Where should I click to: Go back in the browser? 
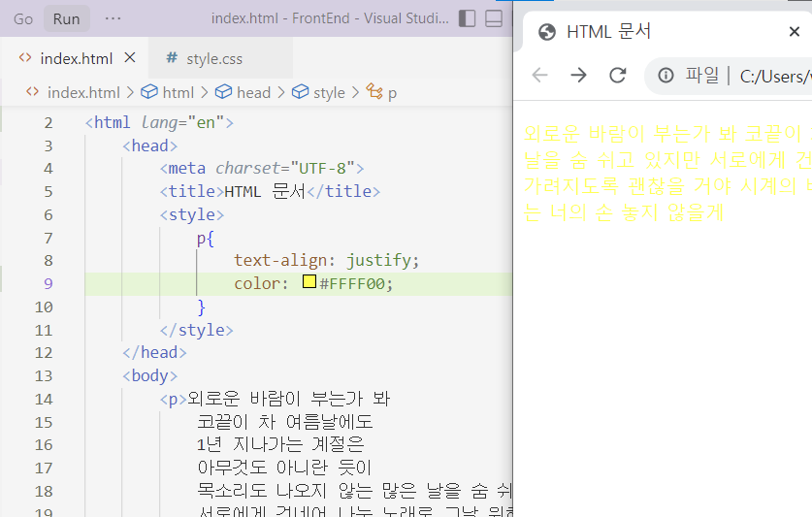coord(539,76)
